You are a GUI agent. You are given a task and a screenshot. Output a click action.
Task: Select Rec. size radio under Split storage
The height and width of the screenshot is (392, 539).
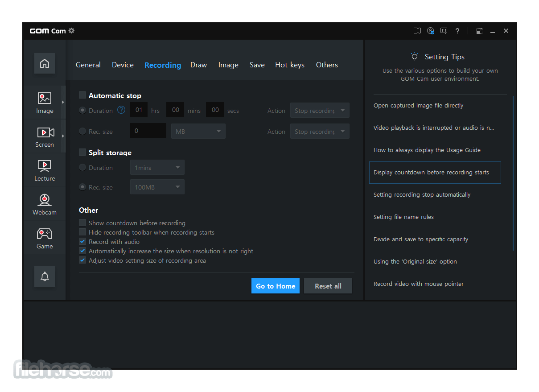(x=82, y=187)
